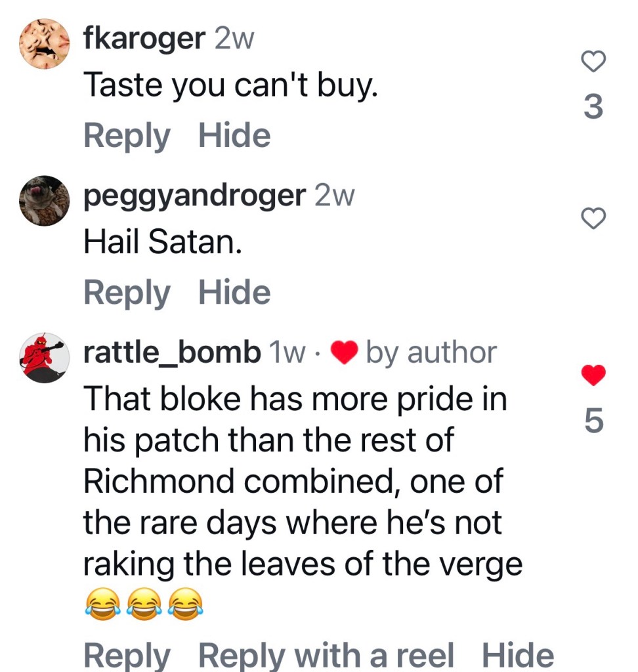Reply to fkaroger's comment

click(127, 136)
